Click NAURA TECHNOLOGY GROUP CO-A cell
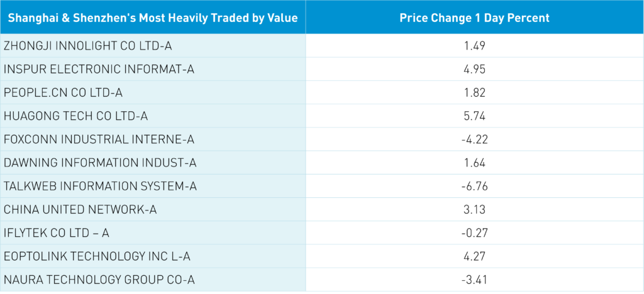This screenshot has height=294, width=644. point(100,279)
